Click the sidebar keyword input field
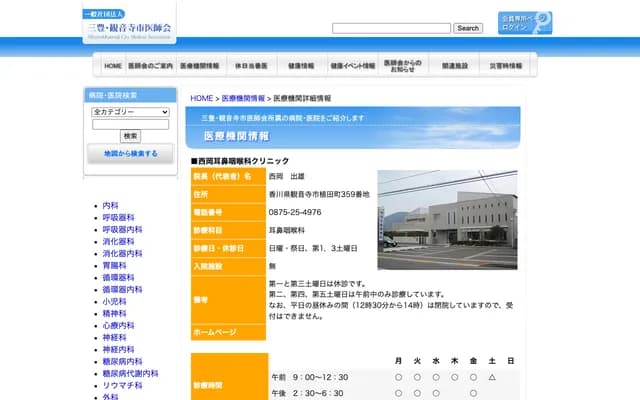The width and height of the screenshot is (640, 400). point(130,124)
